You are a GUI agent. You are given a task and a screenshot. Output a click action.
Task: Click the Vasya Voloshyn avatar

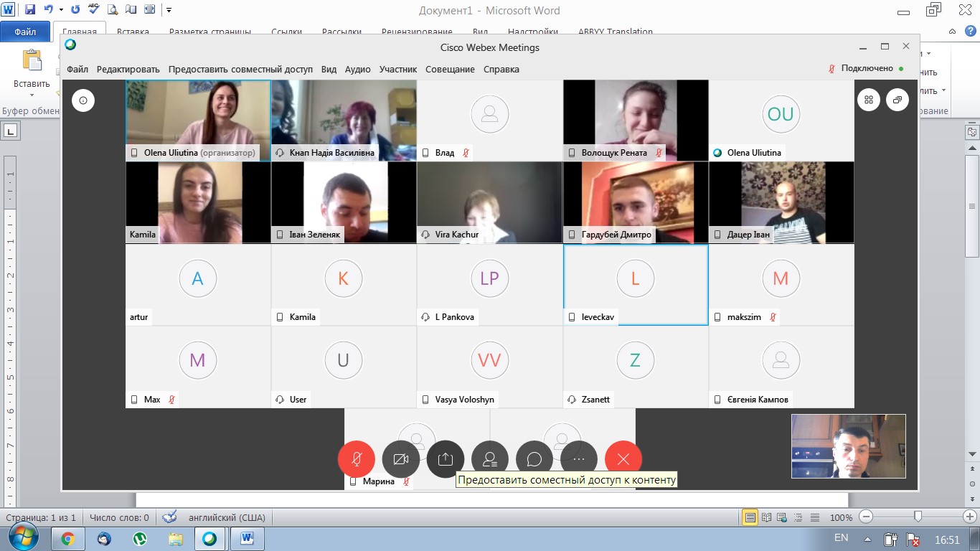[x=489, y=360]
